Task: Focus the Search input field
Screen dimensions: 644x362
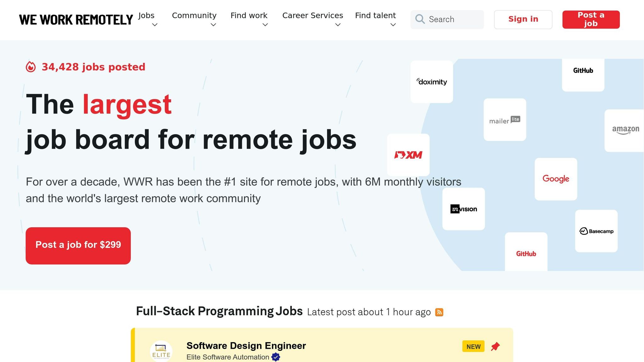Action: 447,19
